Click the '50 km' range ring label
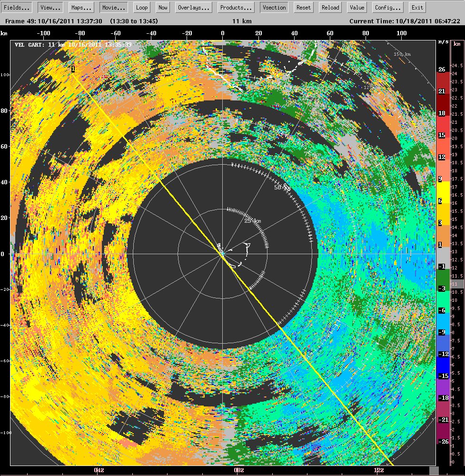Screen dimensions: 465x476 pos(282,187)
